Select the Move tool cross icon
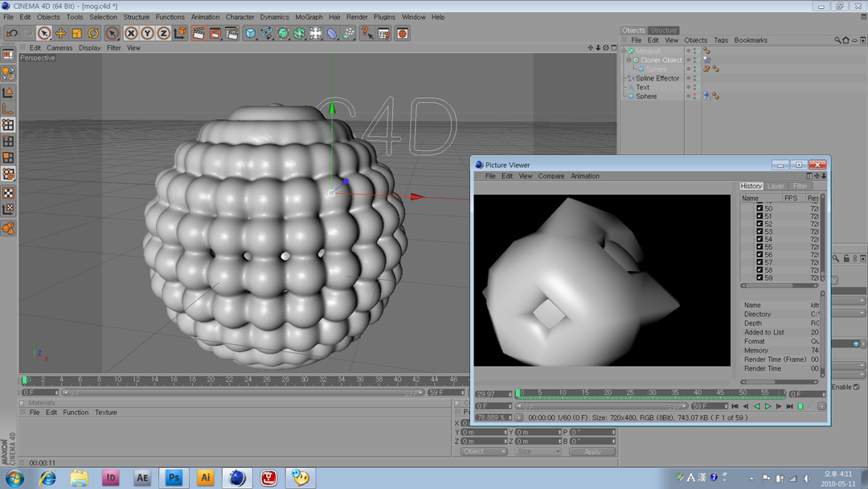The image size is (868, 489). coord(60,34)
